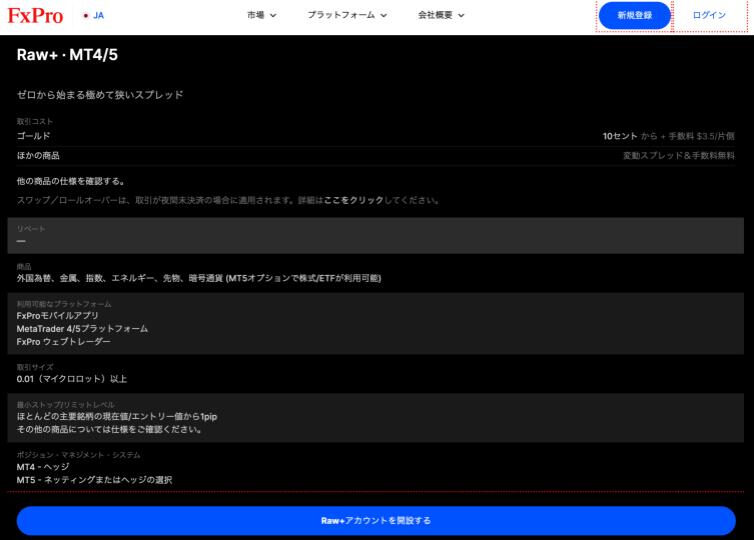Select MT5 - ネッティングまたはヘッジの選択 line
The width and height of the screenshot is (754, 540).
tap(94, 480)
